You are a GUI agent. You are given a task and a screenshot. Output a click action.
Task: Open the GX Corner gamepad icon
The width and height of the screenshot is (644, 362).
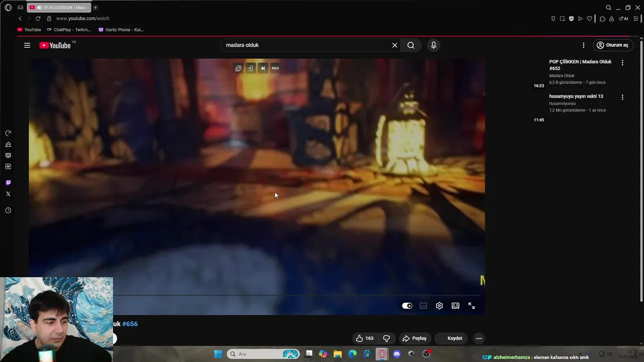[20, 8]
